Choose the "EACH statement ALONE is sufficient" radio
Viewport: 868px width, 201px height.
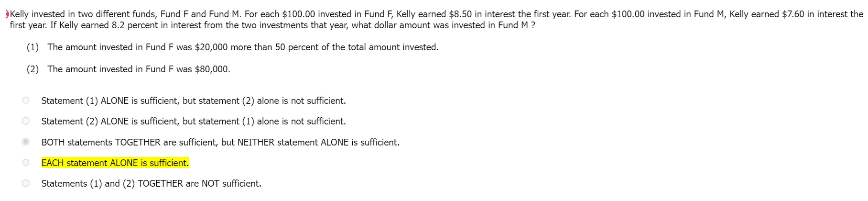(x=26, y=163)
